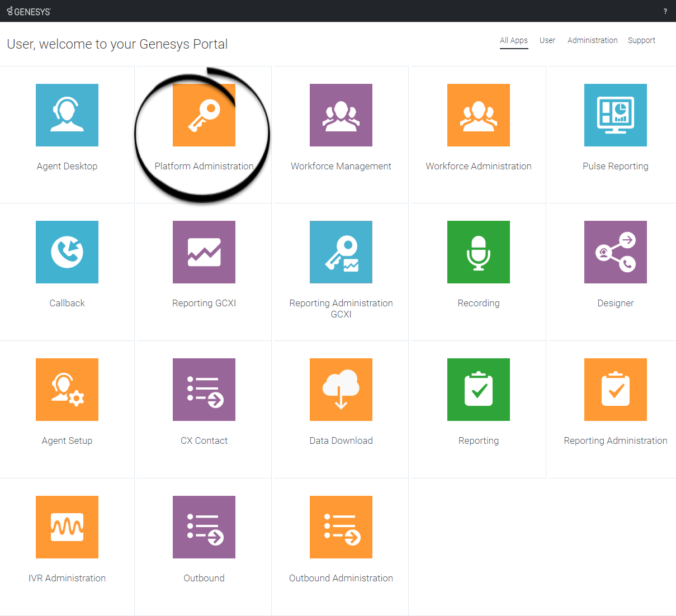
Task: Switch to the Administration tab
Action: [593, 40]
